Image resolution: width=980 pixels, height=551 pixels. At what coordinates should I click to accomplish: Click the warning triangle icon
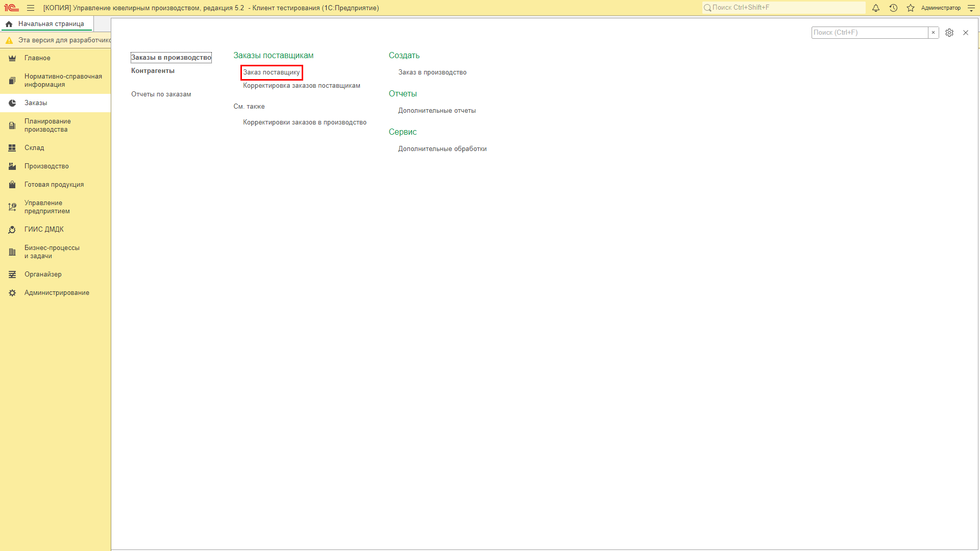tap(9, 40)
